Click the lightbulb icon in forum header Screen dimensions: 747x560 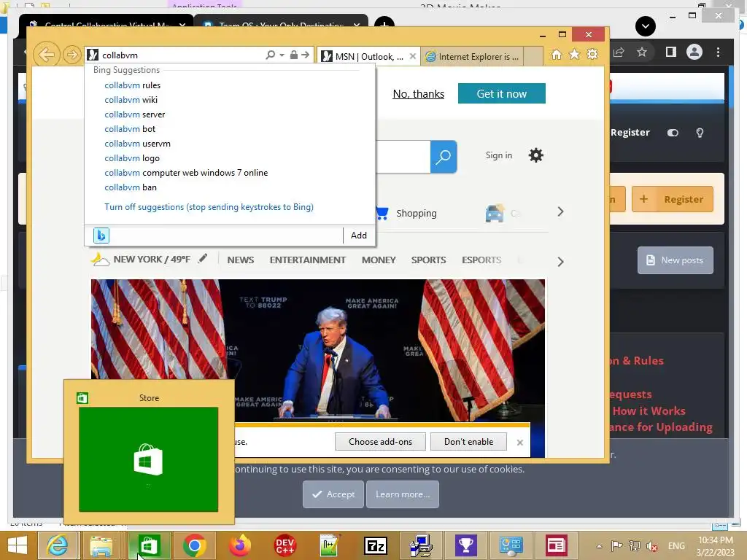click(x=700, y=133)
